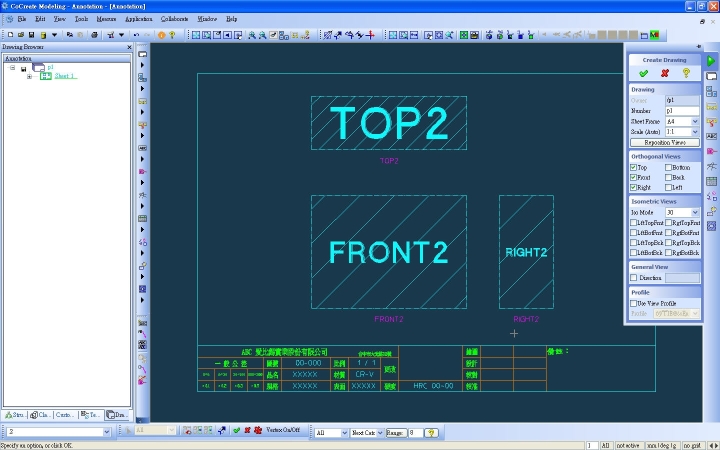Enable the General View Direction checkbox
The height and width of the screenshot is (450, 720).
(x=634, y=278)
